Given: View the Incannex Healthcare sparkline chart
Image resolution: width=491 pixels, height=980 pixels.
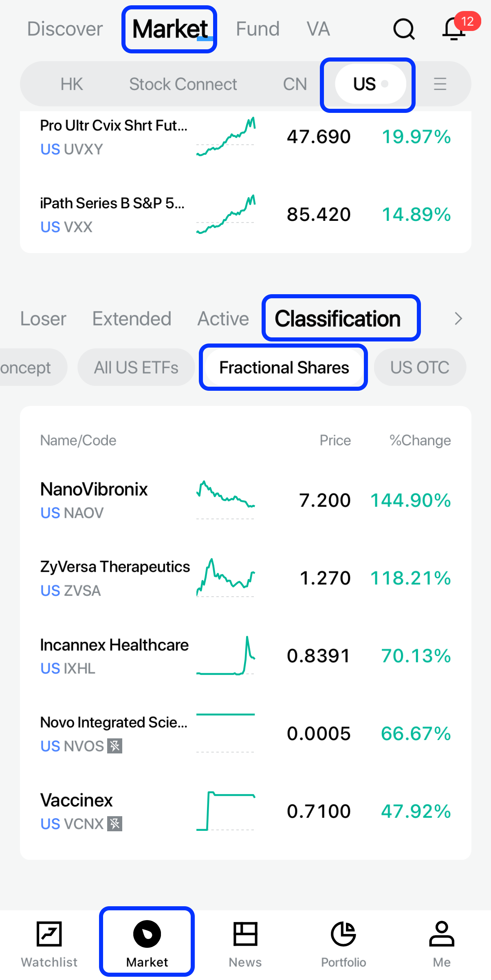Looking at the screenshot, I should tap(226, 656).
